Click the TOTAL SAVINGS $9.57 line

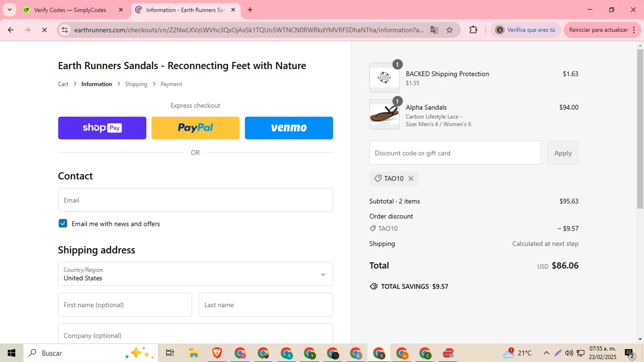(409, 286)
